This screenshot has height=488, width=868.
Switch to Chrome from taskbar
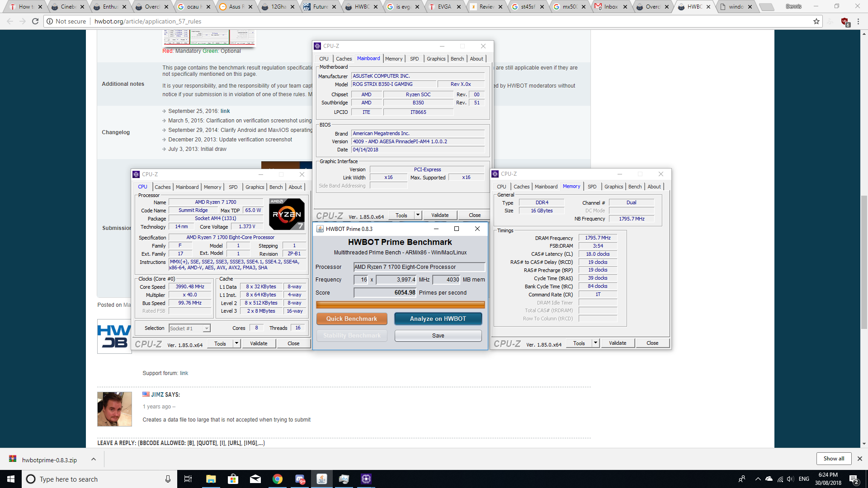[x=278, y=479]
